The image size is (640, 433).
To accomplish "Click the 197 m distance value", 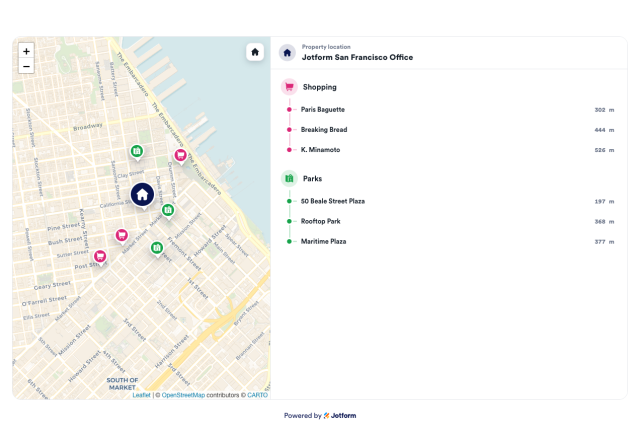I will pyautogui.click(x=604, y=202).
